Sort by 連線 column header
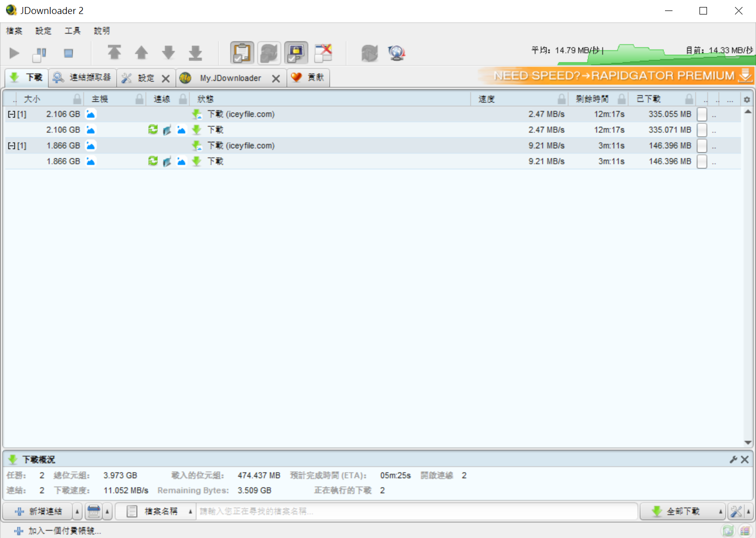Screen dimensions: 756x538 click(168, 99)
